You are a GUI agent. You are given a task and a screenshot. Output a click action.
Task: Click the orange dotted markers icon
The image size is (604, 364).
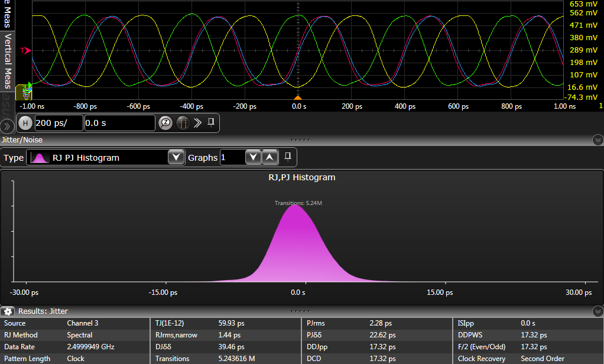(x=183, y=123)
